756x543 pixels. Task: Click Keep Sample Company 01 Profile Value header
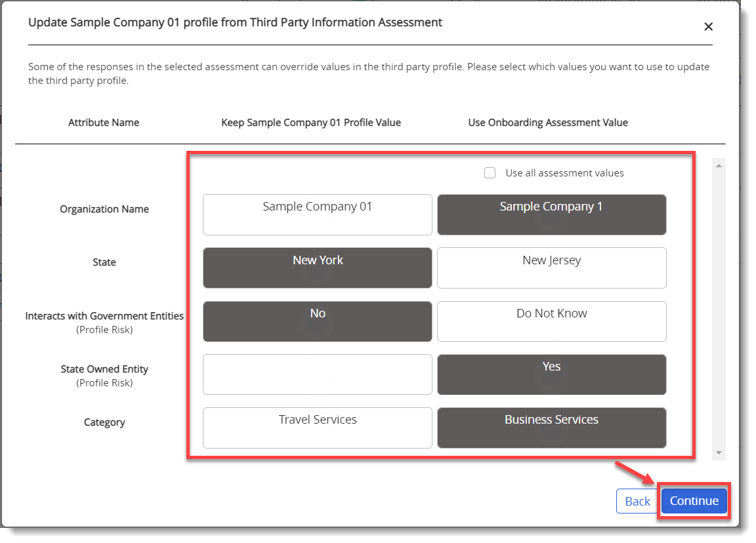(311, 123)
